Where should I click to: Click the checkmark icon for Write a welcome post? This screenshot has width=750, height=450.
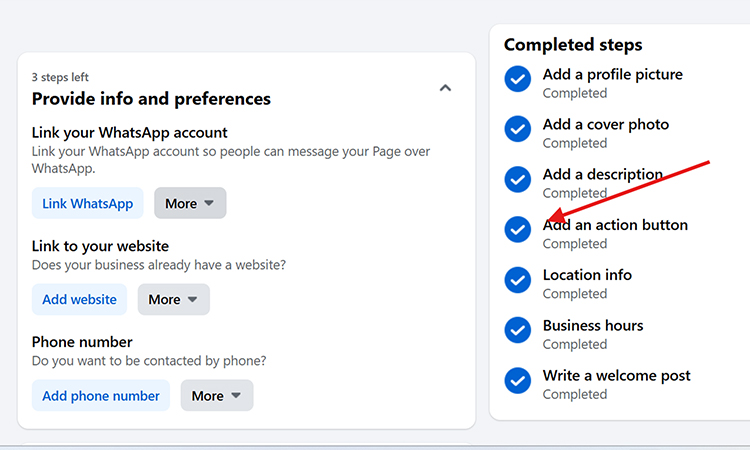point(518,380)
